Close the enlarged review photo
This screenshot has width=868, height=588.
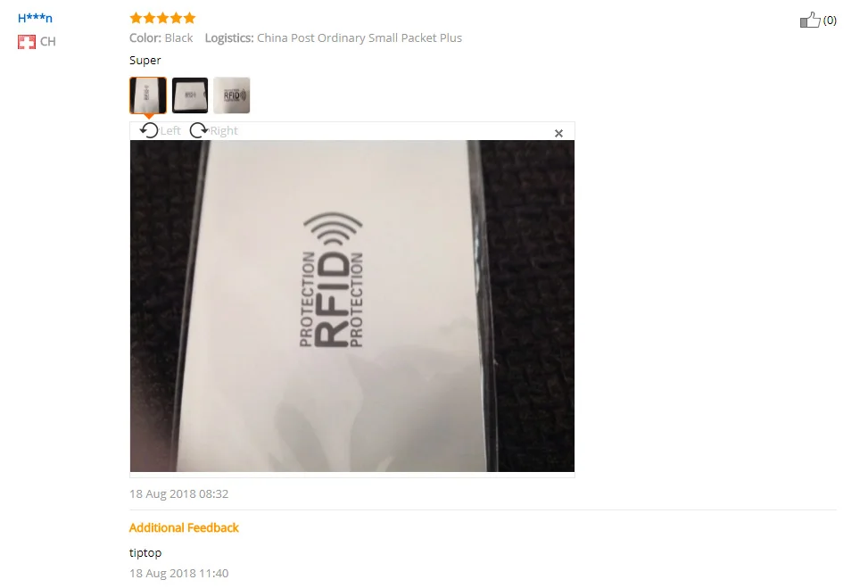[558, 134]
